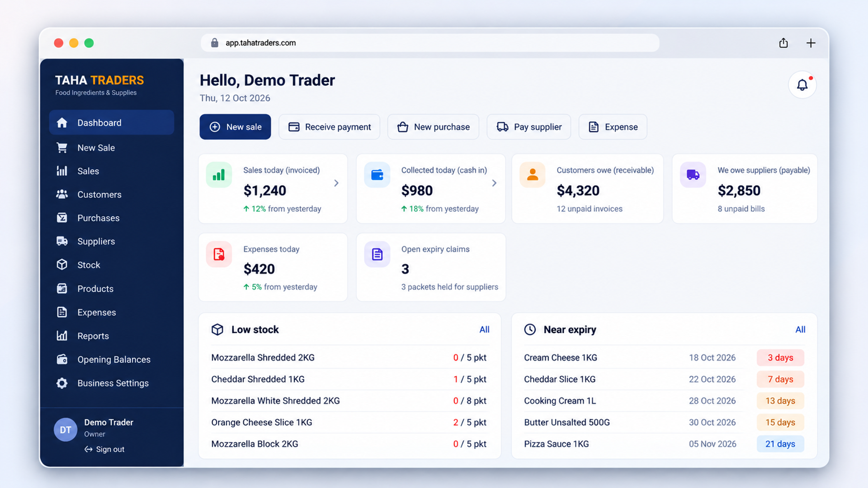This screenshot has width=868, height=488.
Task: Click the address bar URL field
Action: [430, 43]
